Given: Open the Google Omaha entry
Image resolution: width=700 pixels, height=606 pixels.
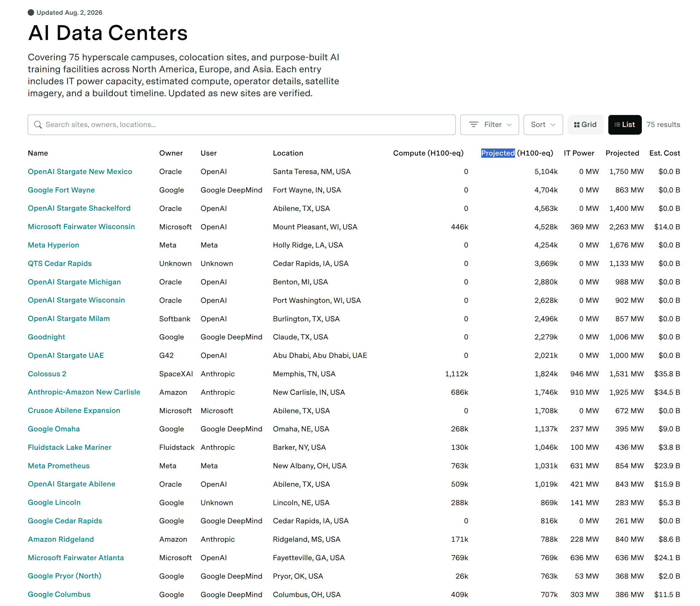Looking at the screenshot, I should pos(54,429).
